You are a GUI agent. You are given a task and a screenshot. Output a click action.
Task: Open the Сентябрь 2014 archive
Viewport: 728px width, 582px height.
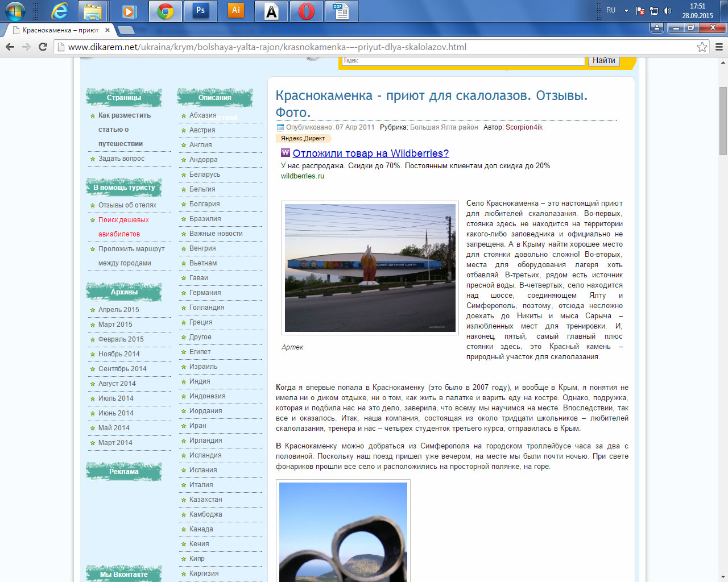point(122,369)
